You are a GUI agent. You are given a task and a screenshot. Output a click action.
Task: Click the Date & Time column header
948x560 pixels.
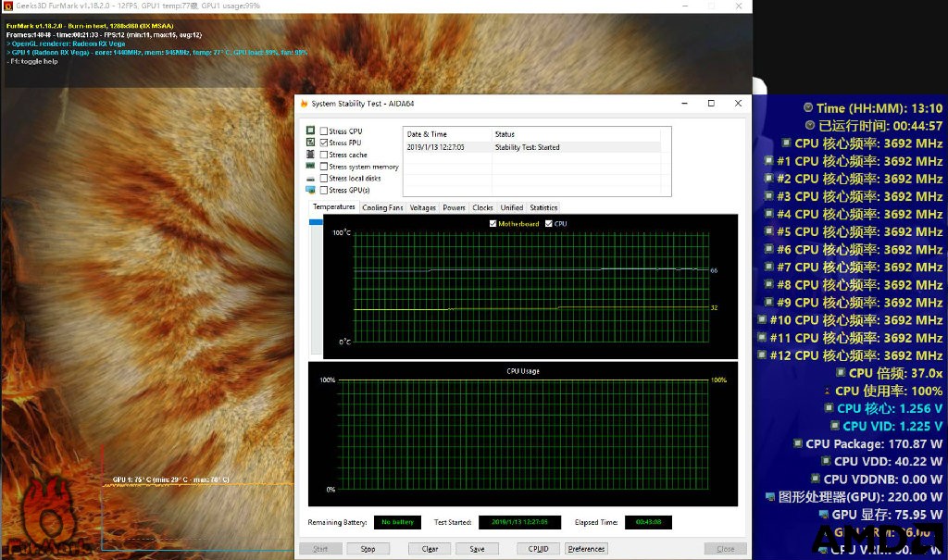[x=447, y=134]
